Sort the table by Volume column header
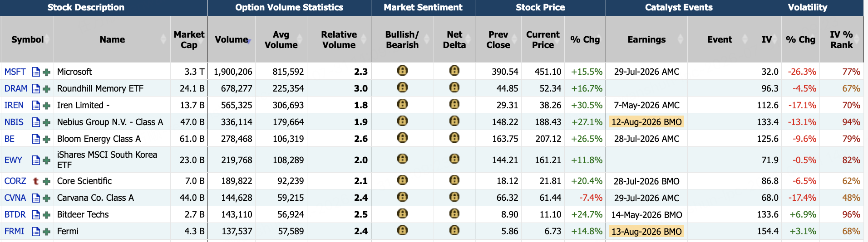This screenshot has width=868, height=242. pyautogui.click(x=232, y=39)
